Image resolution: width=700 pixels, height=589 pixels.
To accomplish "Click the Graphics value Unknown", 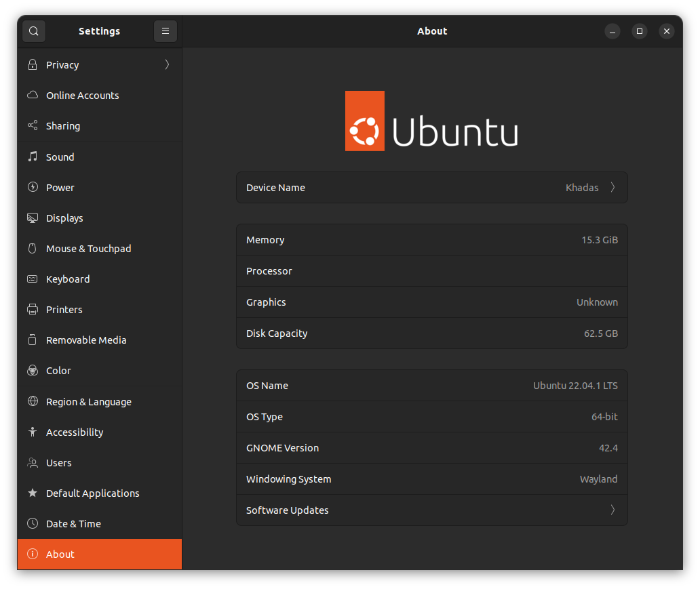I will (x=597, y=302).
